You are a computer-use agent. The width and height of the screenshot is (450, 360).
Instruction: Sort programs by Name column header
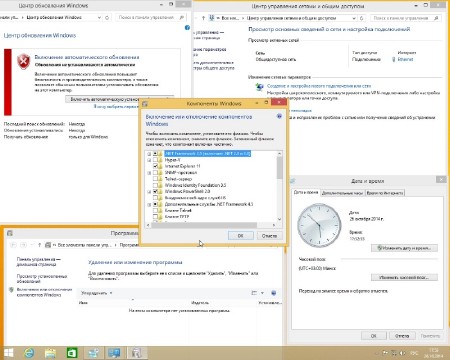(x=83, y=303)
